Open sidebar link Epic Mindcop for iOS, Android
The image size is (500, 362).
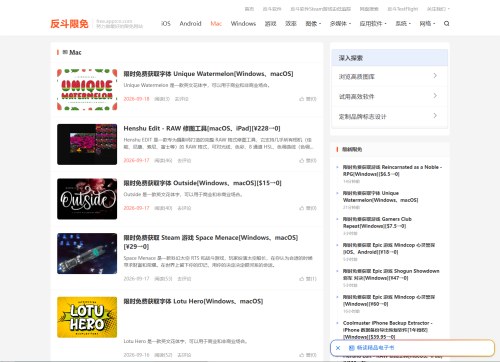pos(389,249)
